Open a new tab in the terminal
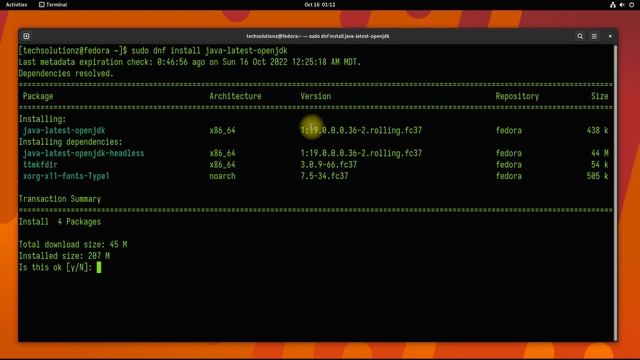Viewport: 640px width, 360px height. point(26,36)
